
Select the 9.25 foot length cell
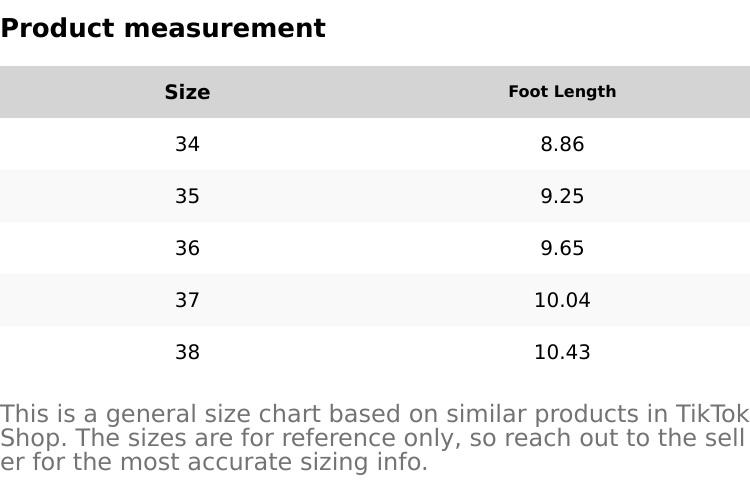point(562,196)
